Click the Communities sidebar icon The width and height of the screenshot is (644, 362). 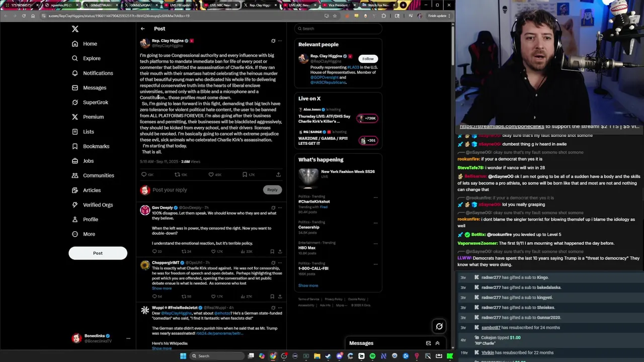pos(75,175)
